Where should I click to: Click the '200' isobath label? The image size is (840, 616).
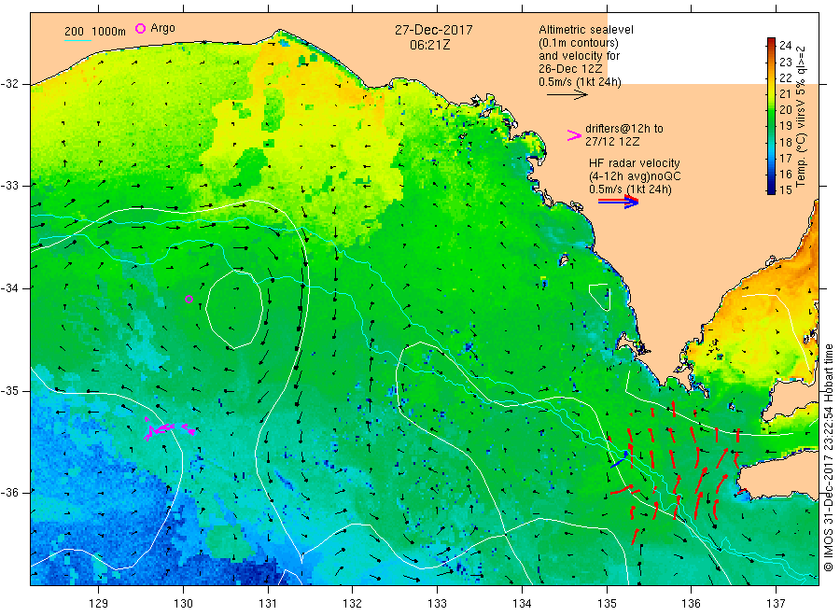point(74,32)
